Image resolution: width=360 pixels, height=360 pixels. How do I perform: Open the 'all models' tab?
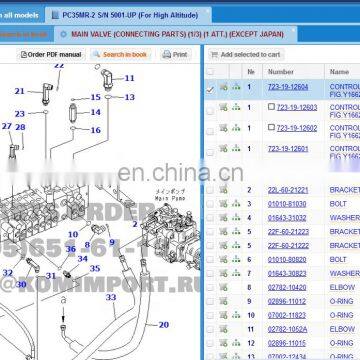pos(20,15)
